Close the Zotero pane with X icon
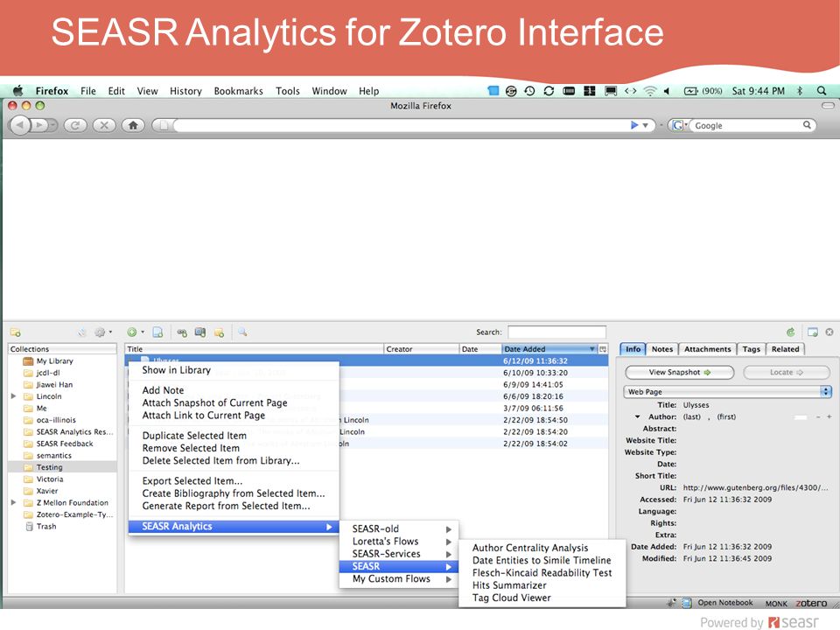 (829, 332)
